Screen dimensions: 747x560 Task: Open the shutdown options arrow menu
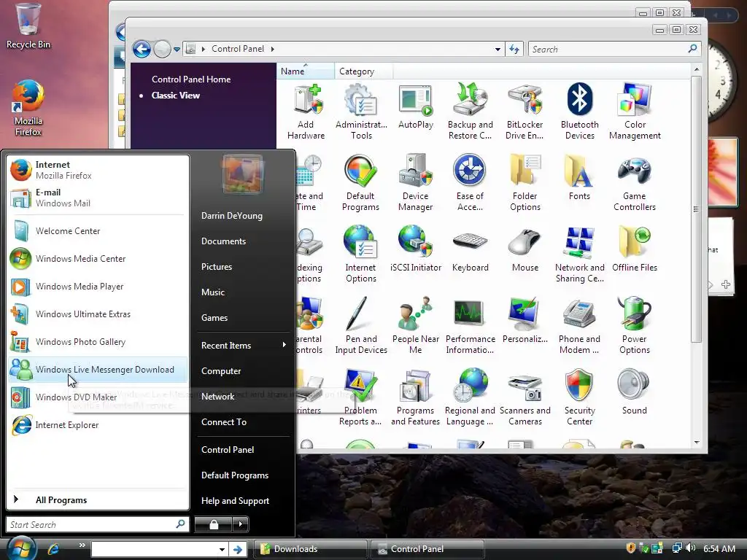tap(241, 524)
